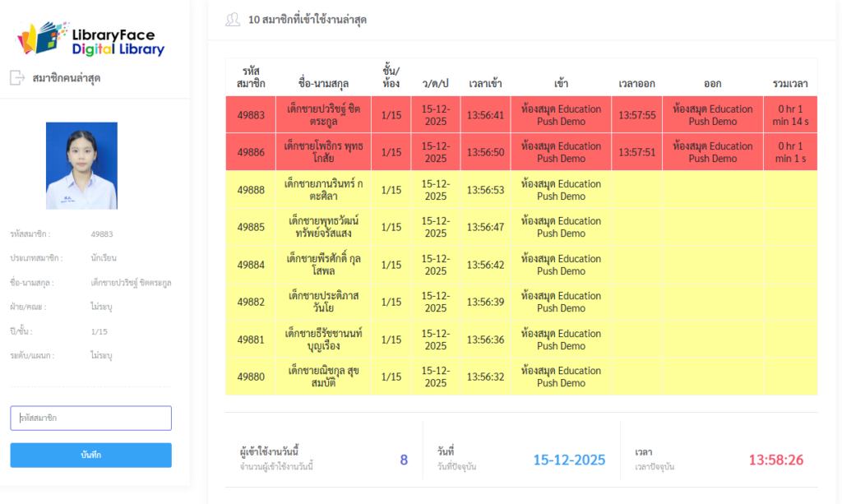This screenshot has width=842, height=504.
Task: Click the ชื่อ-นามสกุล column header
Action: click(x=323, y=84)
